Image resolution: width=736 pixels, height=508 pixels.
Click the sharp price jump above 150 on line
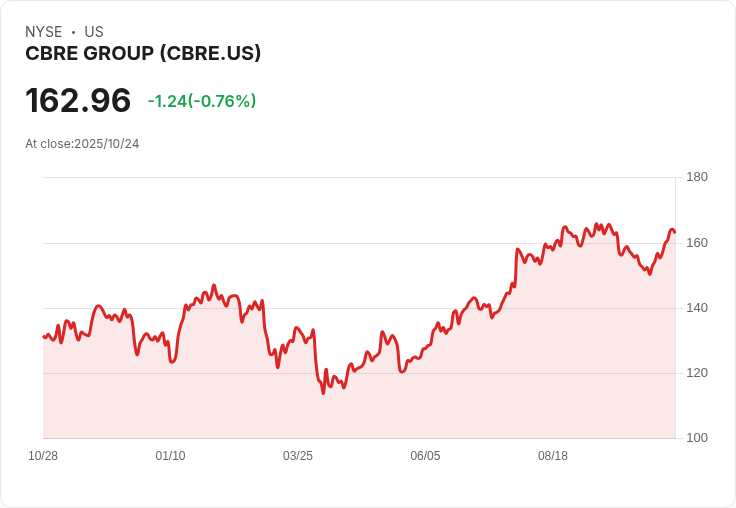(x=516, y=267)
